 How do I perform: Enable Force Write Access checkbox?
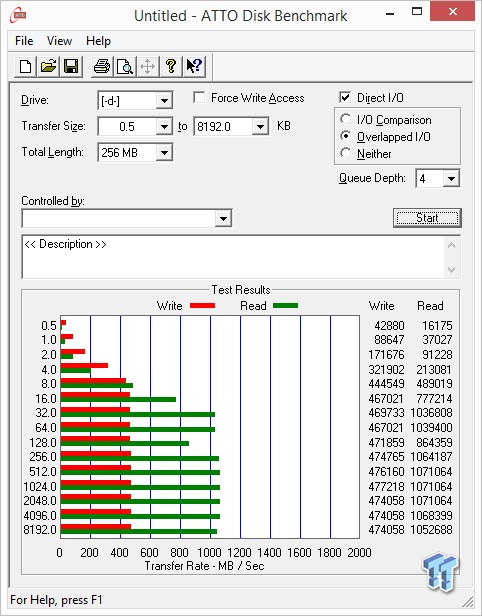(x=199, y=97)
